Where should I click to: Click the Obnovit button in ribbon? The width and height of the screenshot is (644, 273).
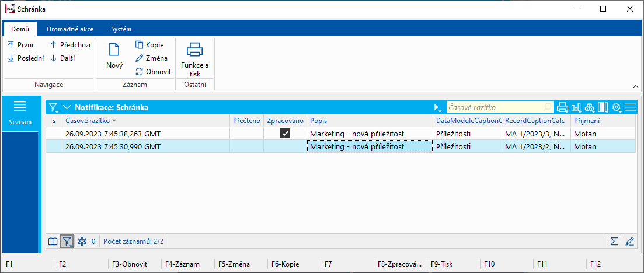tap(153, 72)
